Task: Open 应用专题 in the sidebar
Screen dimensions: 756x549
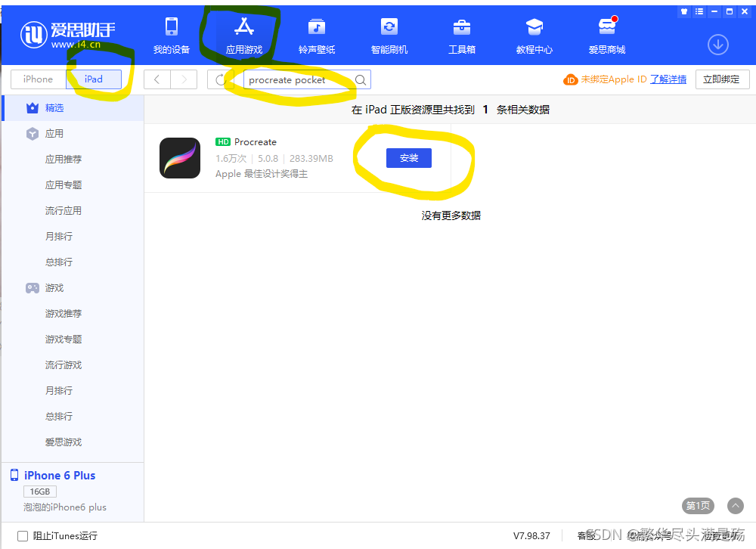Action: (x=64, y=185)
